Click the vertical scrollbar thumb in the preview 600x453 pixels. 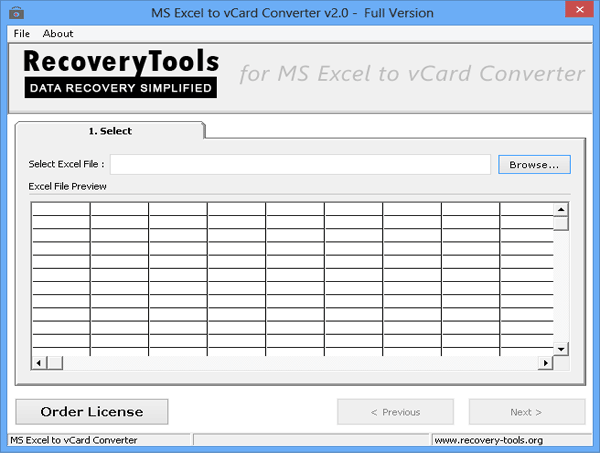tap(561, 223)
